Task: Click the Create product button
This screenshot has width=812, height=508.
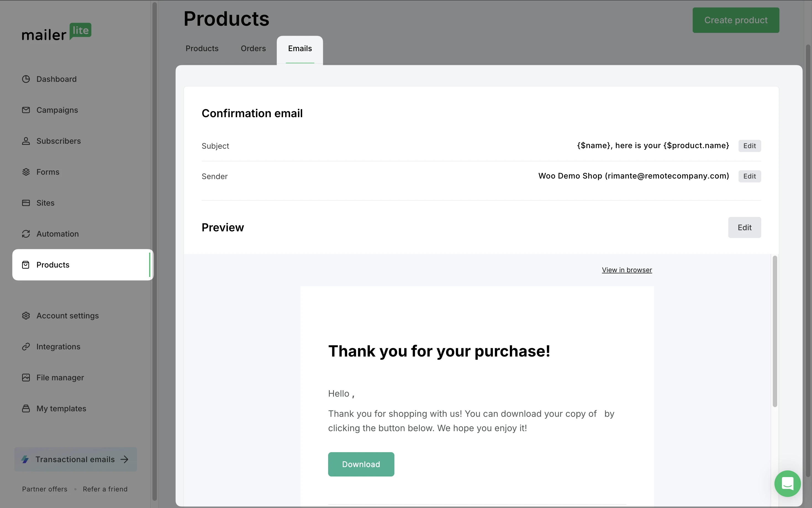Action: coord(736,20)
